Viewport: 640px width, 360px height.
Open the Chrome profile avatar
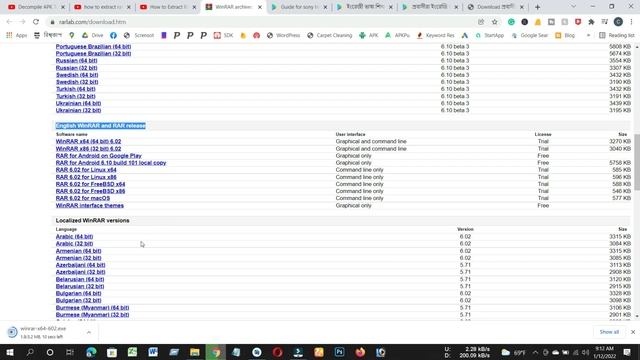coord(618,22)
